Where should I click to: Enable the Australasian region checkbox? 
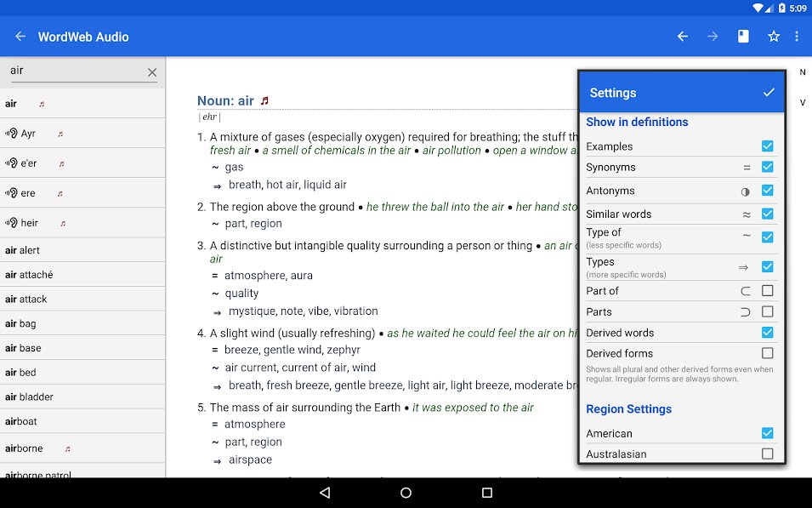(x=768, y=454)
